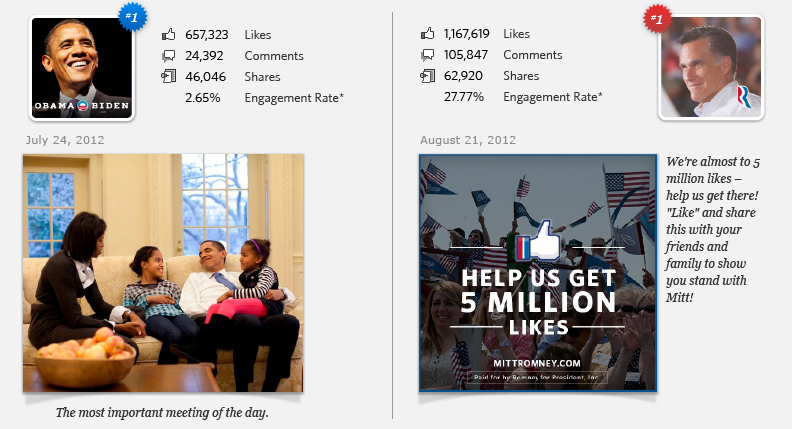This screenshot has height=429, width=792.
Task: Open Mitt Romney's profile picture
Action: pos(711,67)
